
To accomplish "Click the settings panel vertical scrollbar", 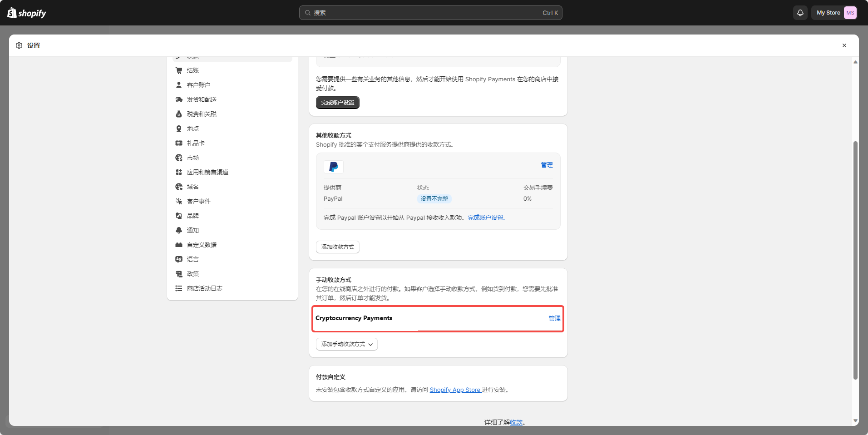I will (x=855, y=260).
